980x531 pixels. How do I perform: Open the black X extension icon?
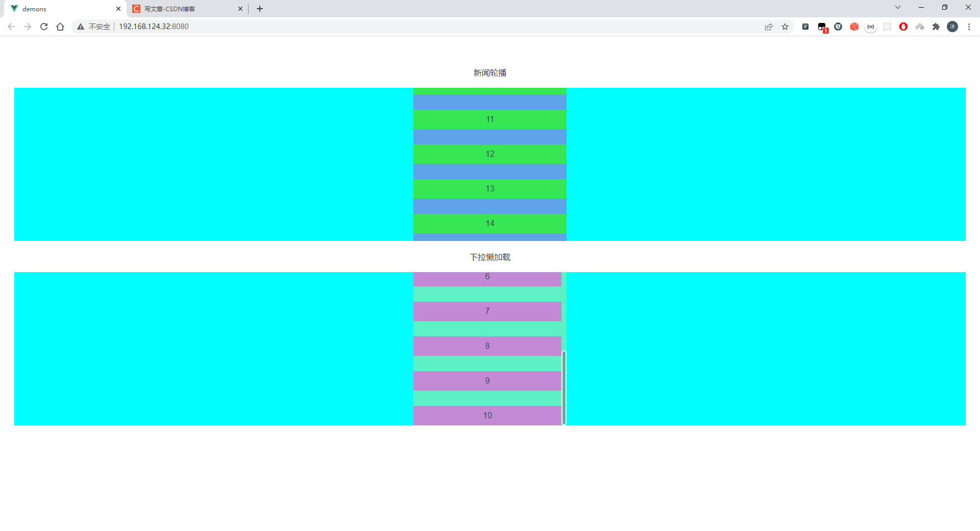tap(805, 27)
